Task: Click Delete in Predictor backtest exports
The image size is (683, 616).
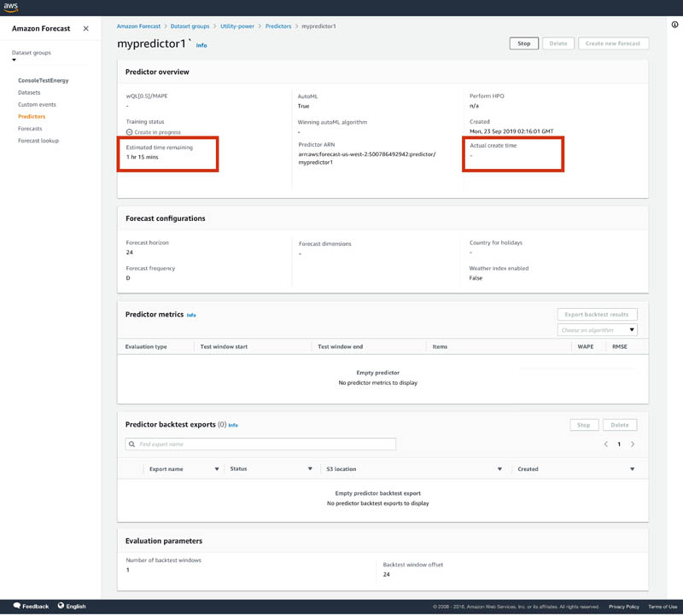Action: pos(620,425)
